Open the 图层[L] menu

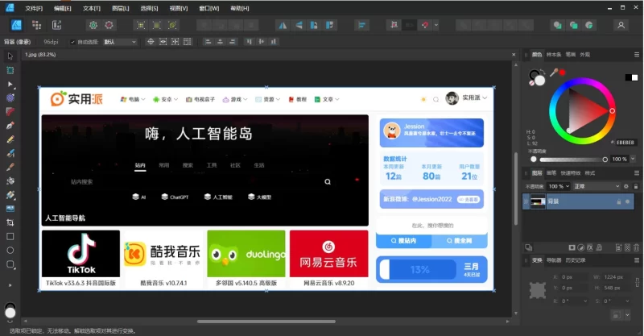click(120, 8)
